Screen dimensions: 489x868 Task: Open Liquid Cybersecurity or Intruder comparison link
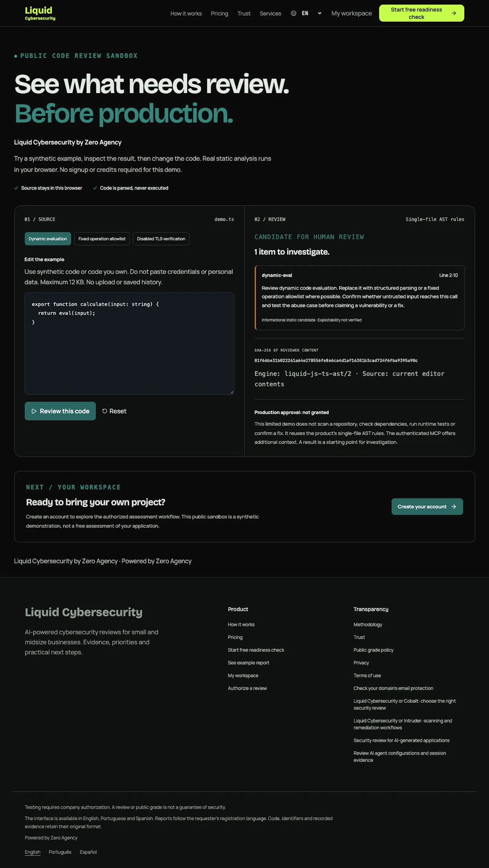point(403,724)
